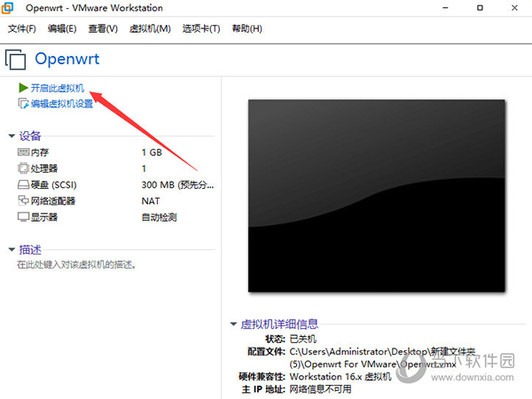Click the Openwrt tab page icon

point(15,59)
